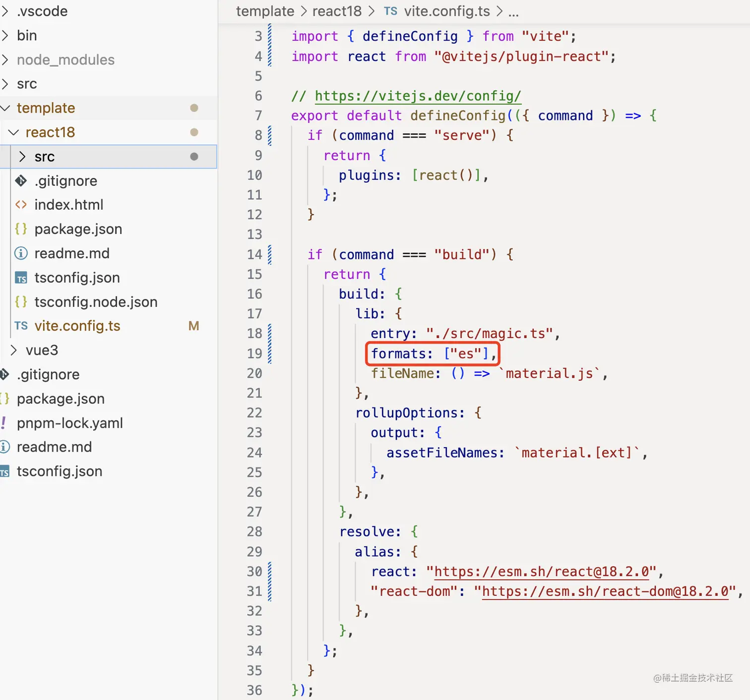
Task: Click the modified marker M beside vite.config.ts
Action: pos(194,326)
